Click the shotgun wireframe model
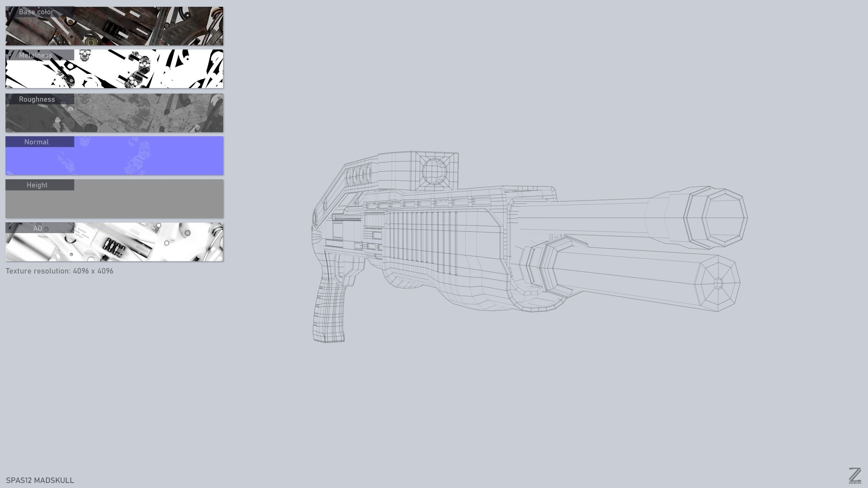 (x=529, y=247)
